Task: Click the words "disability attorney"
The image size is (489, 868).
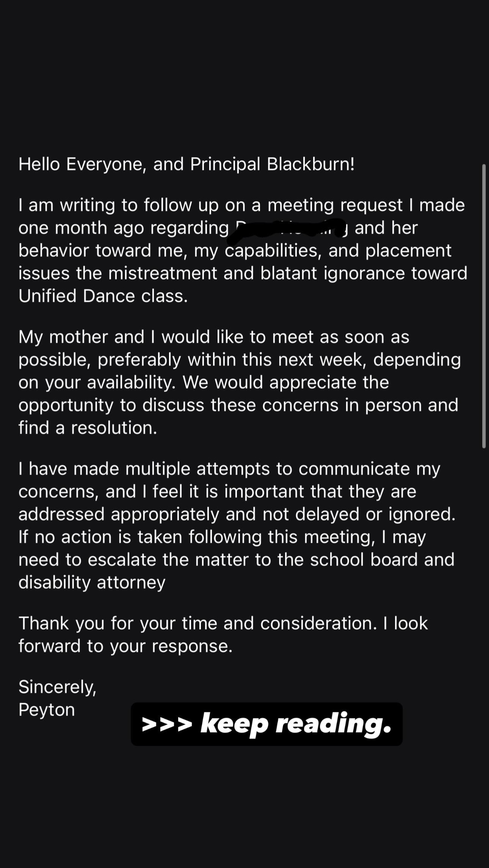Action: (x=92, y=582)
